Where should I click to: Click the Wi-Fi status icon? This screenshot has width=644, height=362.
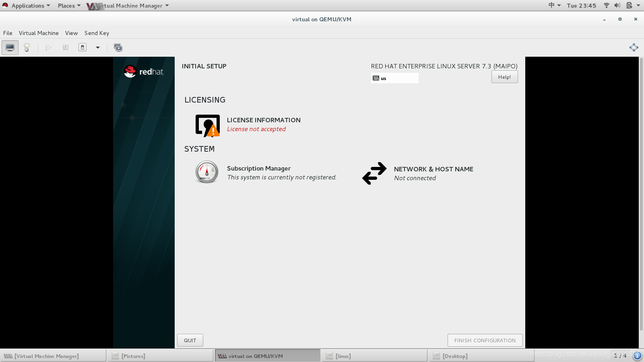[x=606, y=5]
